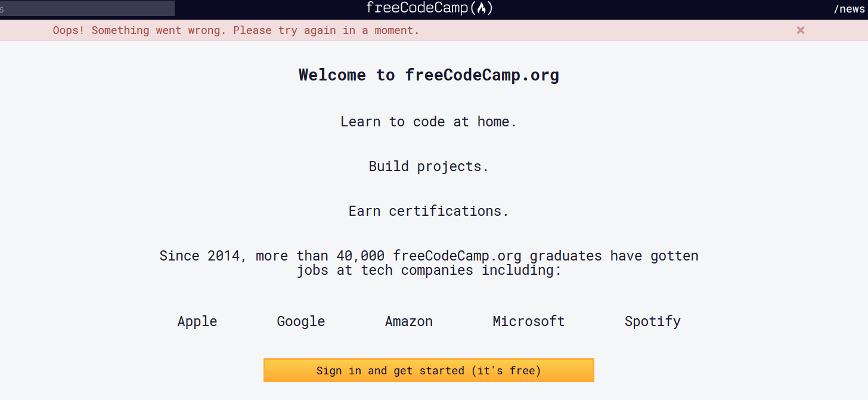Viewport: 868px width, 400px height.
Task: Click the Welcome to freeCodeCamp.org heading
Action: click(429, 75)
